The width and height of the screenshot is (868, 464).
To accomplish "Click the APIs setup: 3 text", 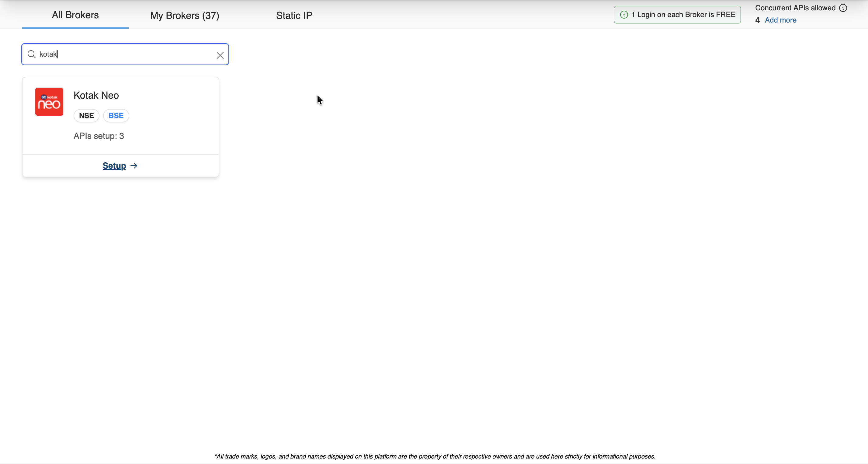I will pyautogui.click(x=99, y=136).
